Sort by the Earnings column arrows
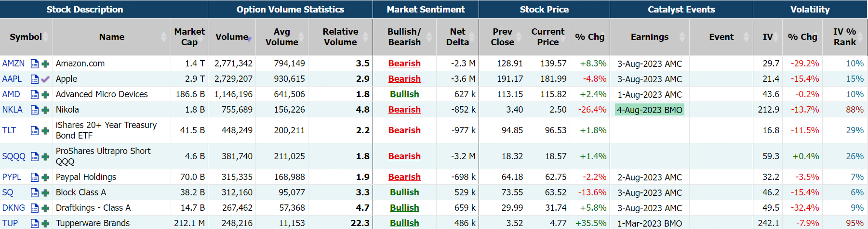Screen dimensions: 868x229 (682, 37)
